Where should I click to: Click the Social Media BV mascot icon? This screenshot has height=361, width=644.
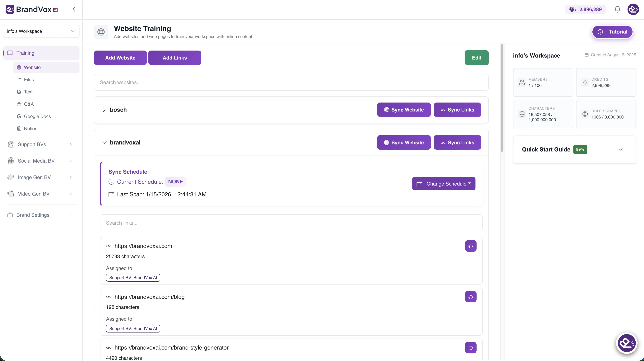[11, 161]
